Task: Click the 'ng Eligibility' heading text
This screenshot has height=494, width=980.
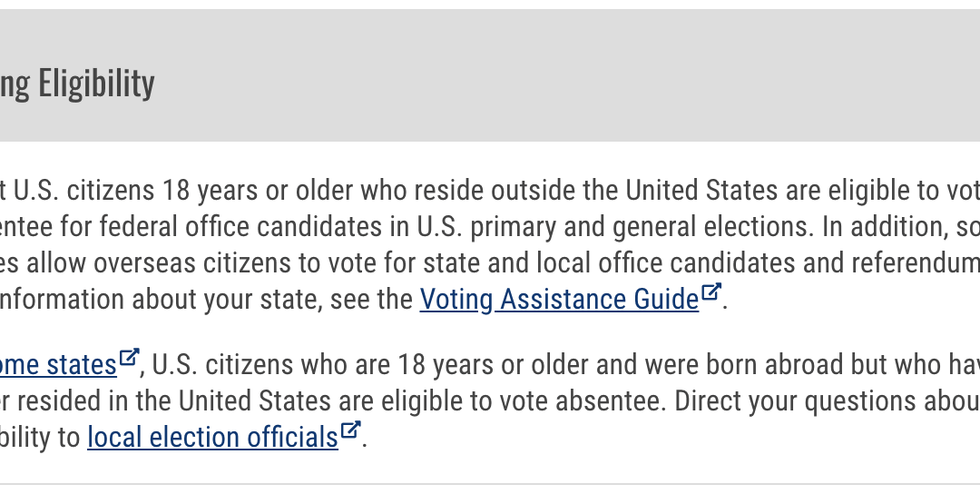Action: pos(77,84)
